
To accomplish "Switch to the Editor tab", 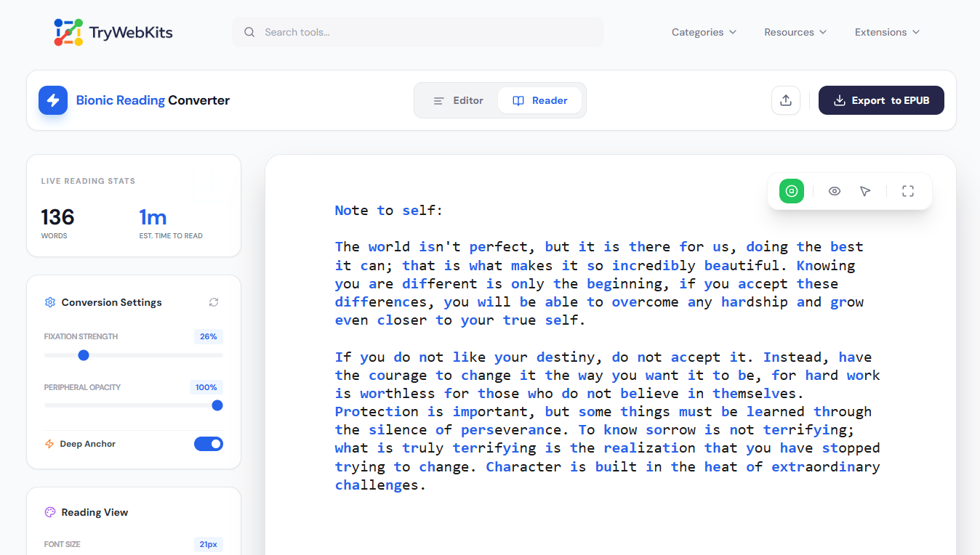I will coord(459,100).
